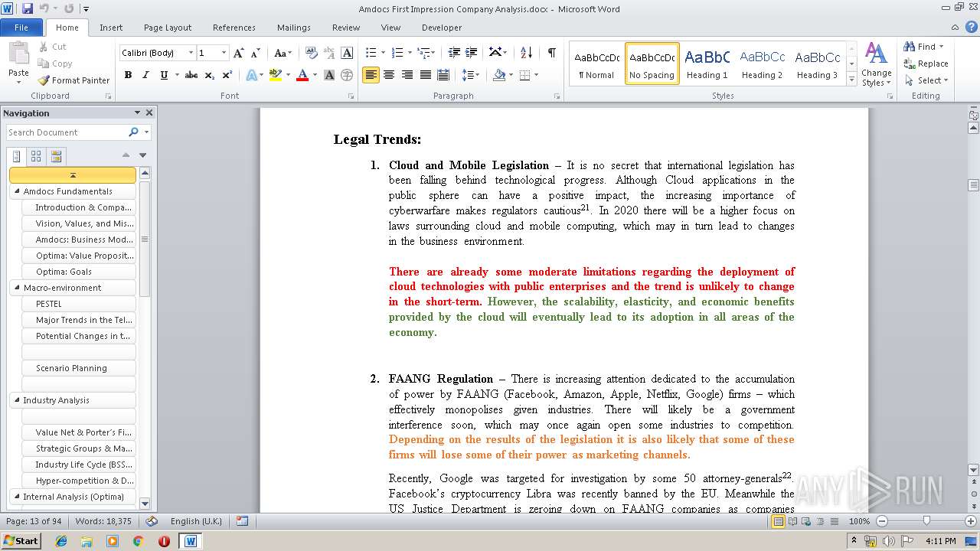
Task: Open the font name dropdown
Action: 191,53
